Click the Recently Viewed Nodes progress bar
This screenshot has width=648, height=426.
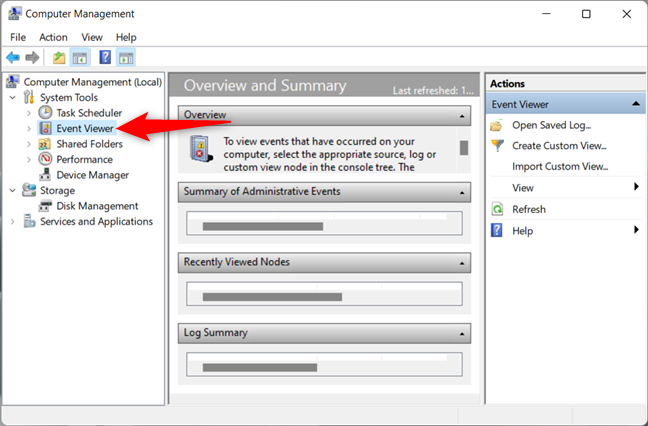[272, 297]
